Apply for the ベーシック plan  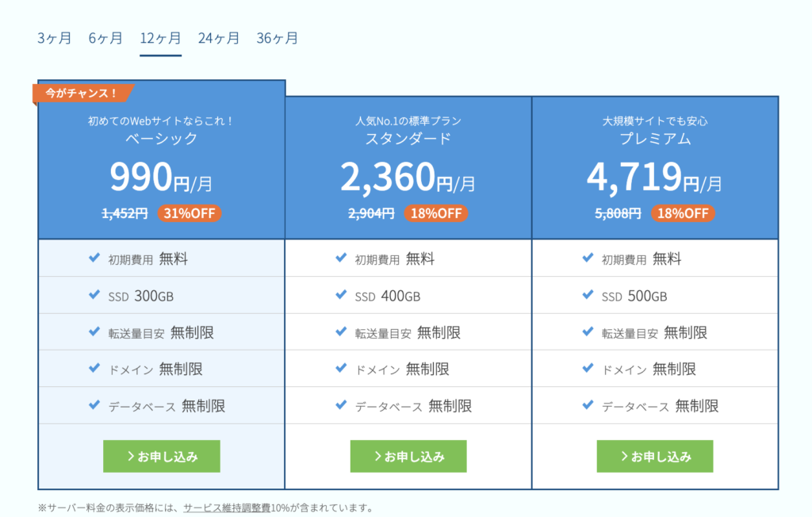tap(162, 457)
